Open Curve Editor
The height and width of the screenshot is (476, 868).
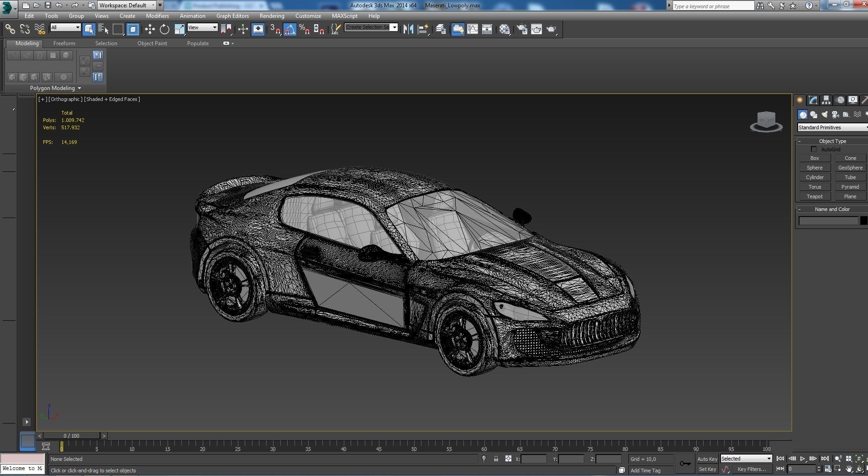pos(473,29)
